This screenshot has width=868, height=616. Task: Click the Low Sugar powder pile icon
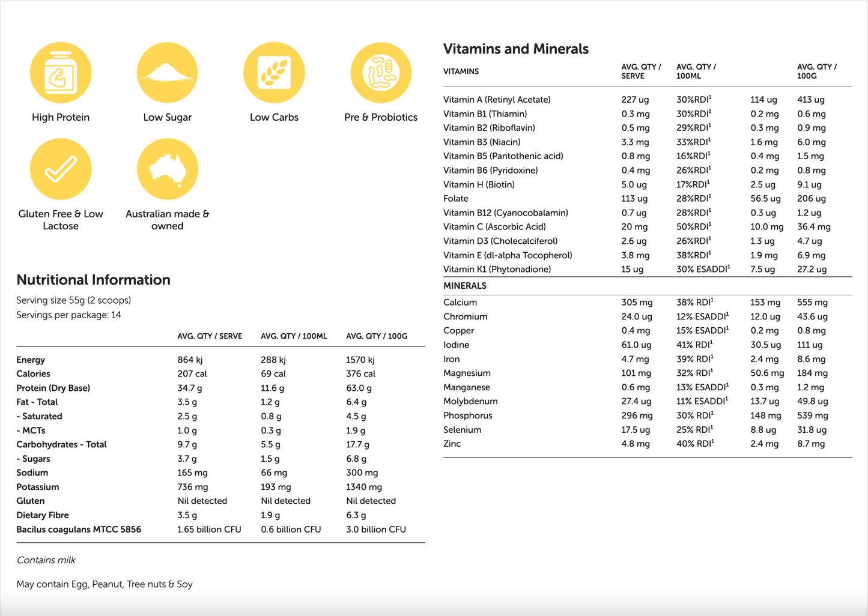pos(167,73)
